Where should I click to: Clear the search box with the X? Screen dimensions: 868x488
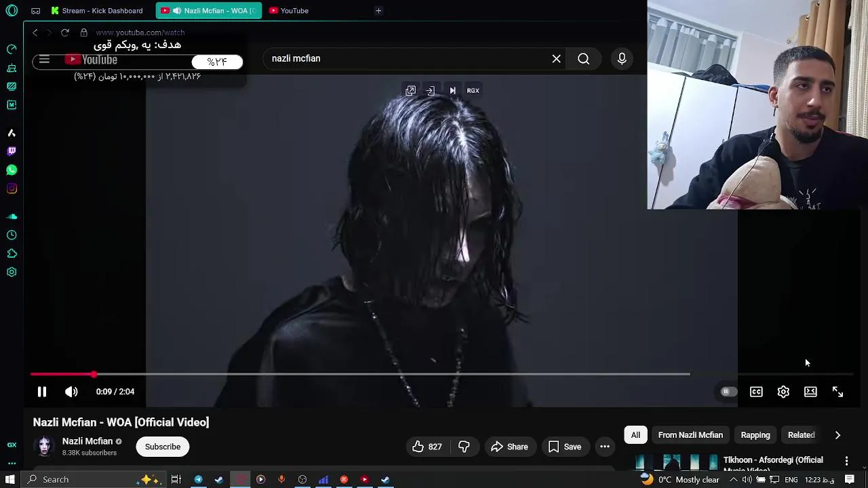click(x=556, y=59)
